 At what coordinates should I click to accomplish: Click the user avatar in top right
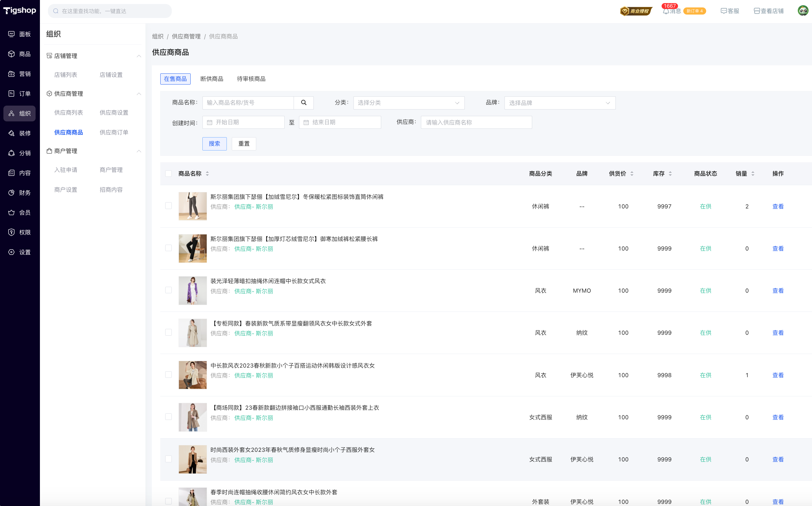point(803,11)
